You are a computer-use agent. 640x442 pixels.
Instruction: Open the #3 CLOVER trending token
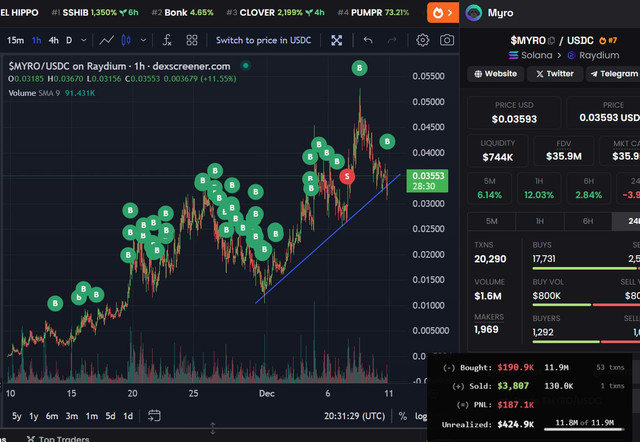coord(276,13)
